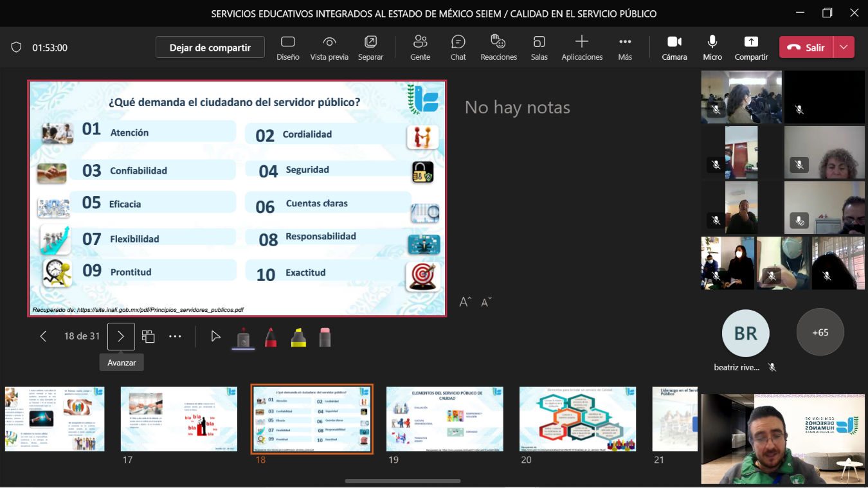The image size is (868, 488).
Task: Toggle Vista previa mode
Action: click(x=329, y=48)
